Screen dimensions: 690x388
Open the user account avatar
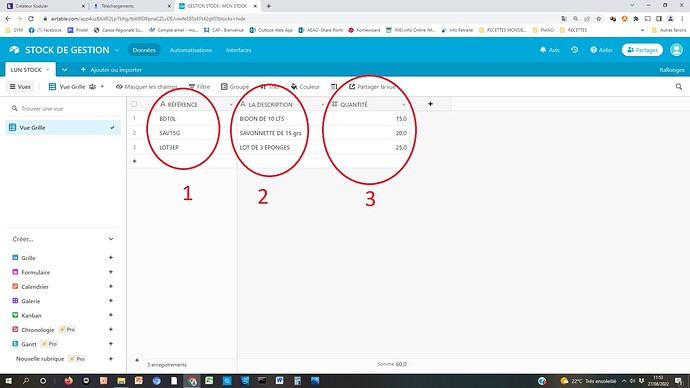pos(676,50)
